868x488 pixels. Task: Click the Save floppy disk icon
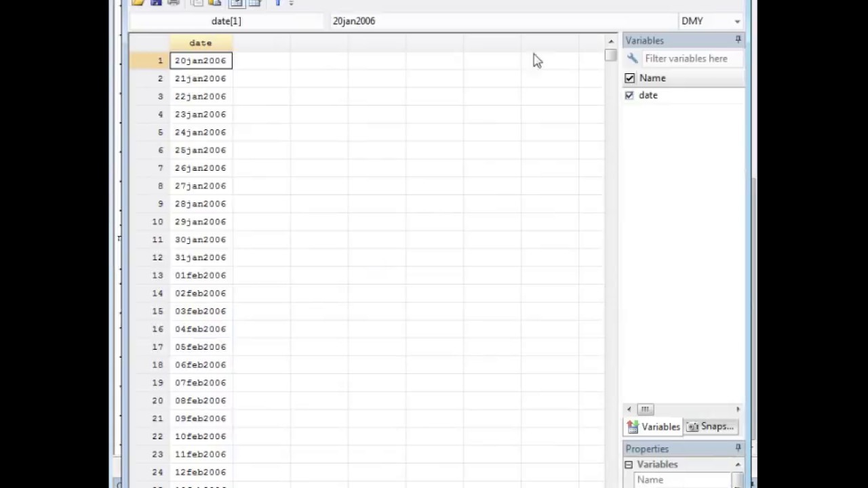(156, 3)
